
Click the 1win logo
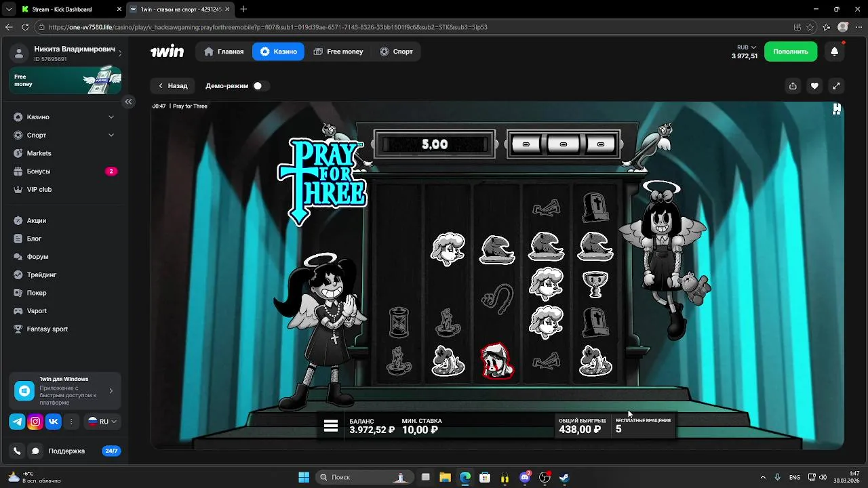[167, 52]
